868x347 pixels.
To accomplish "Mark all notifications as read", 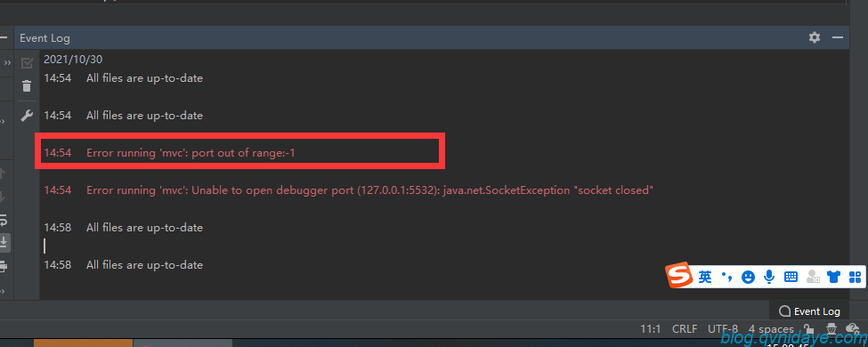I will click(27, 63).
